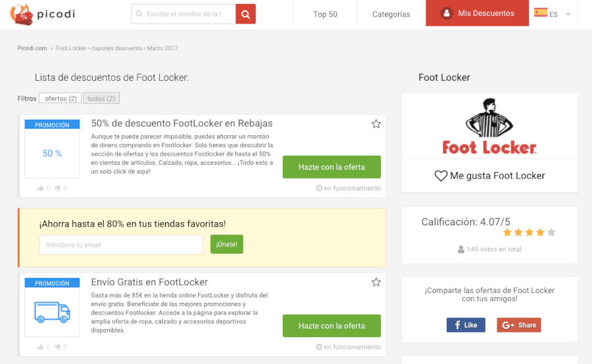Thumbs up the 50% de descuento offer
This screenshot has width=592, height=364.
click(40, 188)
